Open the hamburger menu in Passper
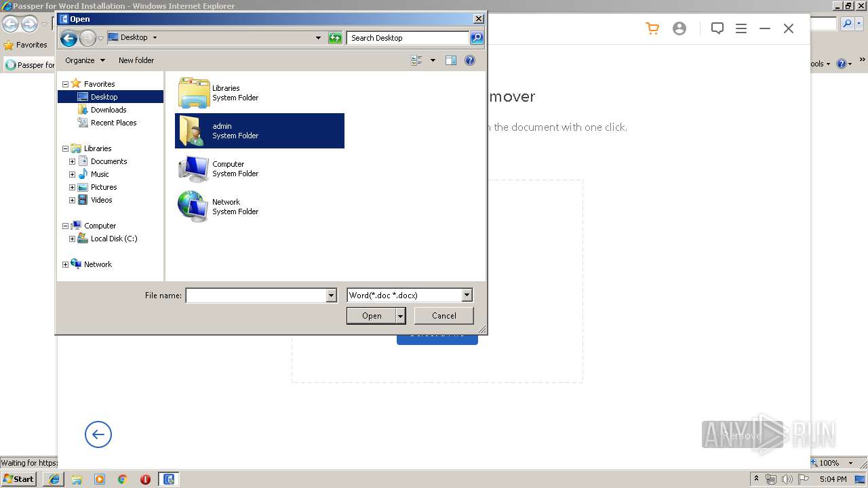 click(x=741, y=28)
